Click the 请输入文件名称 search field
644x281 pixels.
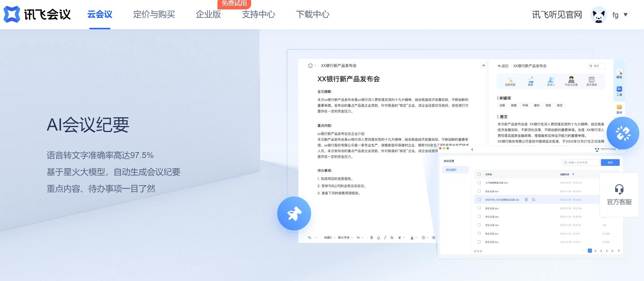tap(580, 163)
